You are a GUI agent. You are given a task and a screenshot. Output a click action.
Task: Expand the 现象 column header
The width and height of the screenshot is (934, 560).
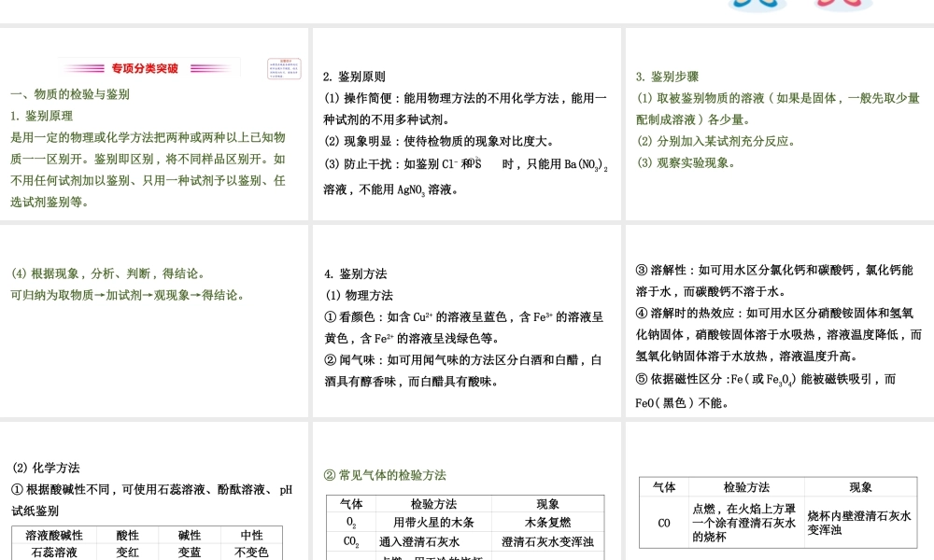click(x=859, y=486)
